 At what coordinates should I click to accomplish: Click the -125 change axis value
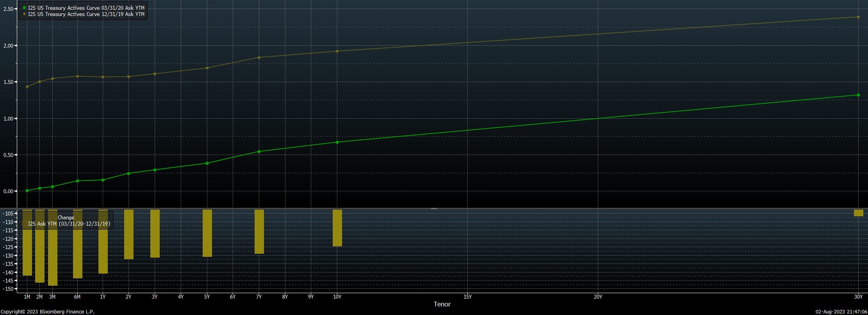coord(8,247)
